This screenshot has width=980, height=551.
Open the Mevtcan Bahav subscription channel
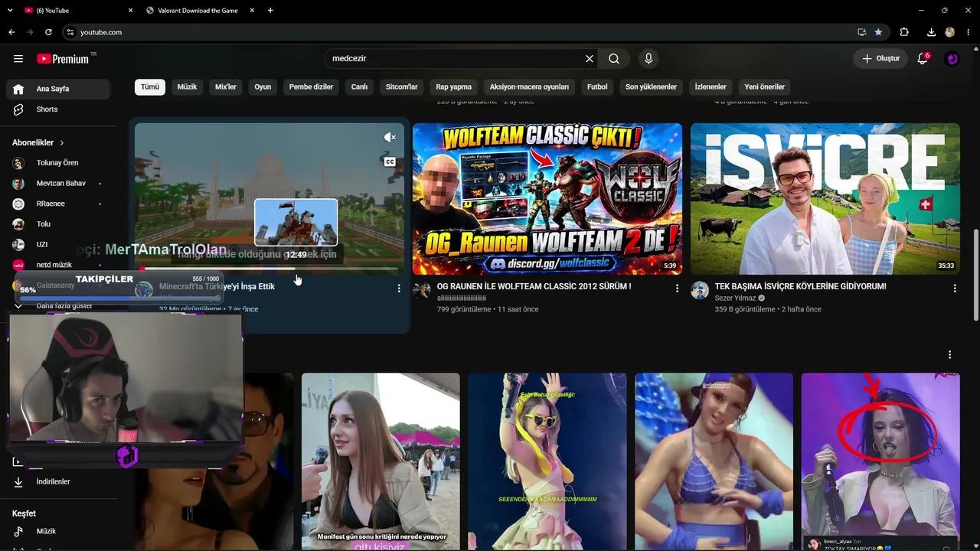(57, 184)
